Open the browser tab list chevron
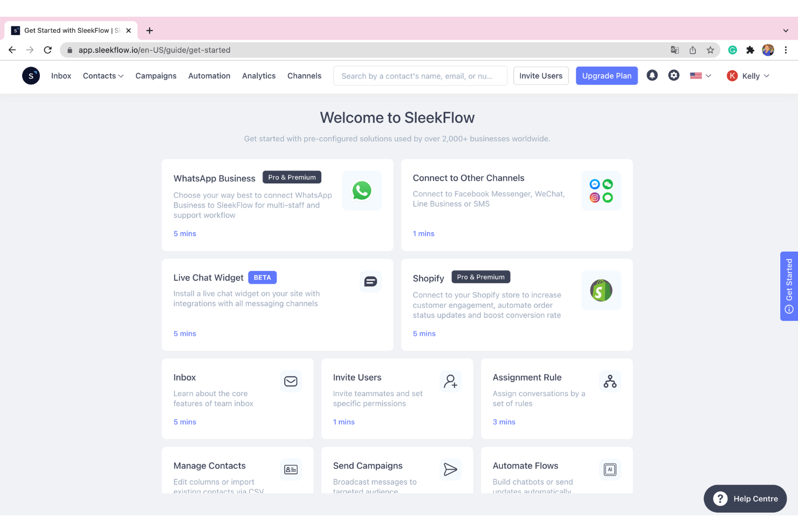This screenshot has height=532, width=798. click(786, 31)
